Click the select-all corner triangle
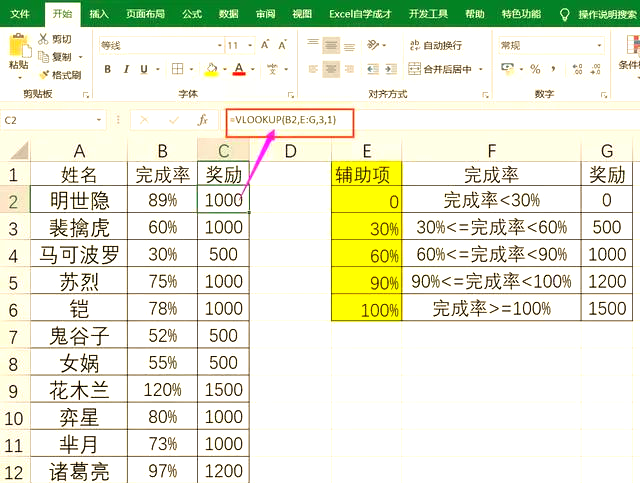 tap(19, 150)
